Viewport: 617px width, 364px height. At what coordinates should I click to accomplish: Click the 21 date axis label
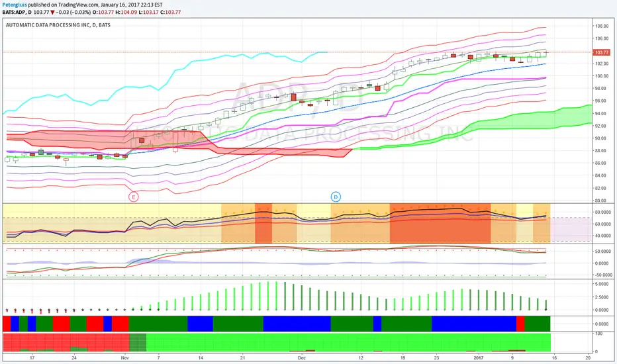pos(242,357)
